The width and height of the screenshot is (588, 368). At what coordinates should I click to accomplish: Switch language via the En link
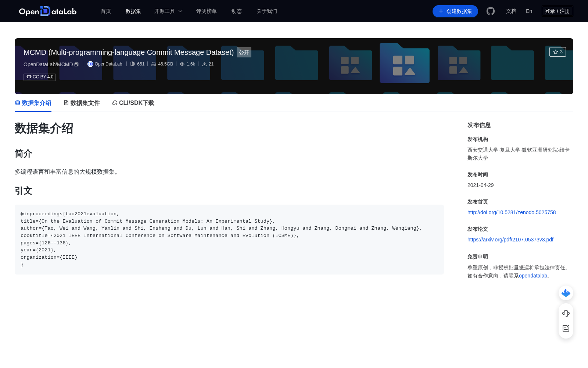click(x=529, y=11)
